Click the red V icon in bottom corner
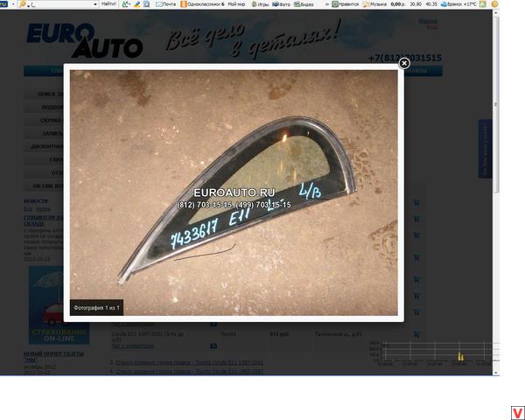This screenshot has width=525, height=420. pyautogui.click(x=518, y=413)
